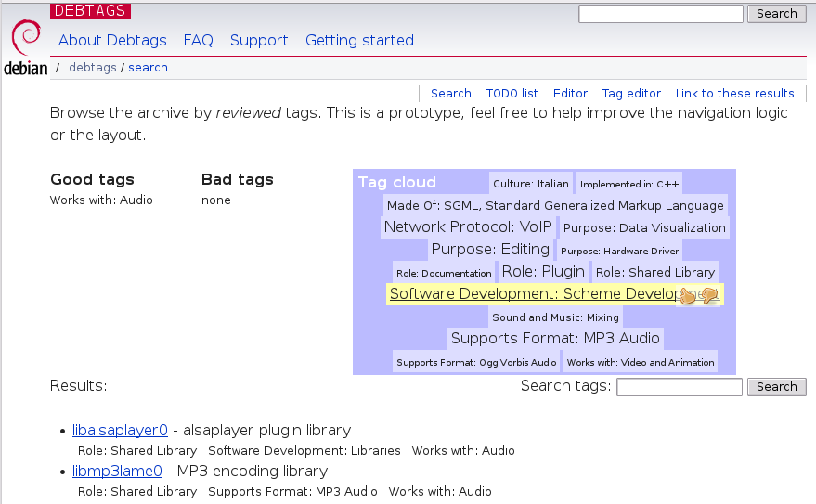Click the Works with: Audio good tag
The height and width of the screenshot is (504, 816).
point(101,200)
